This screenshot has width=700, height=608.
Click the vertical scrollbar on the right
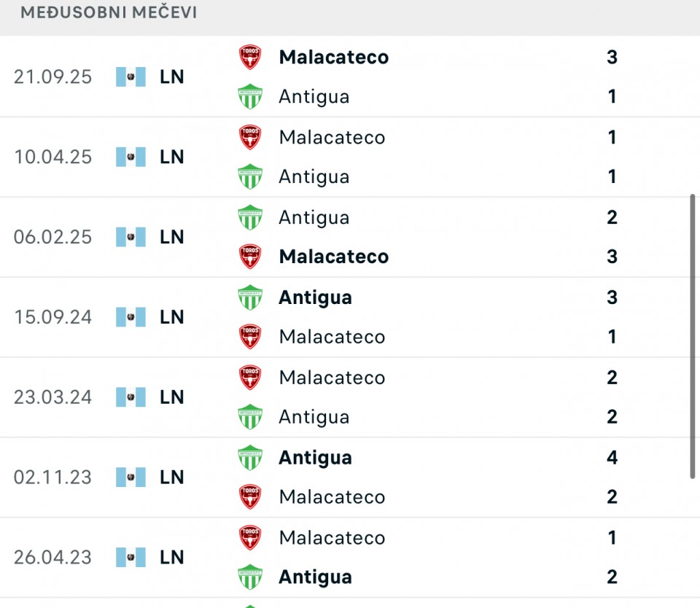(692, 336)
